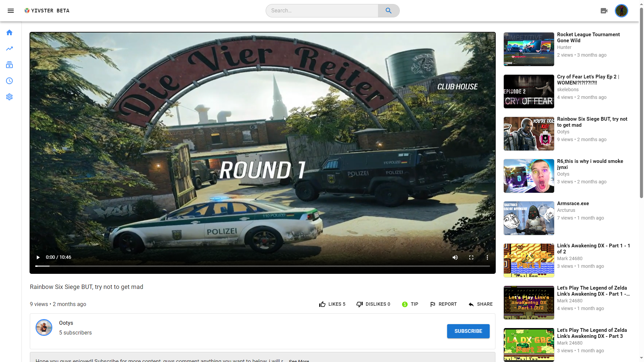The height and width of the screenshot is (362, 644).
Task: Click the 'Hunter' uploader name
Action: 564,47
